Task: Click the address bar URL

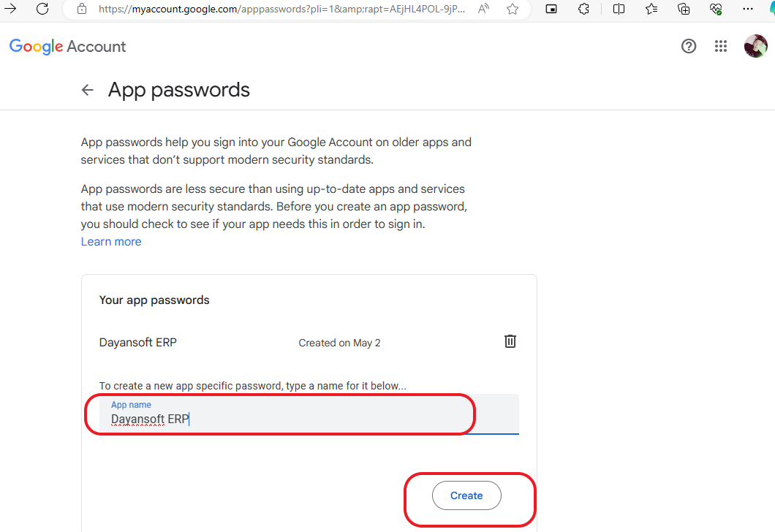Action: coord(281,9)
